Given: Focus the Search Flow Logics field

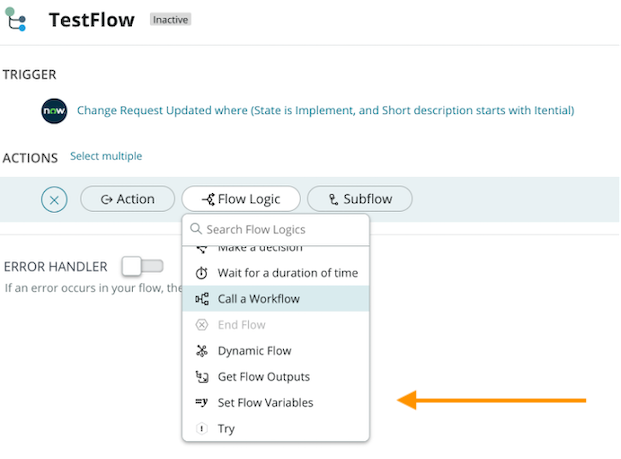Looking at the screenshot, I should pos(283,229).
